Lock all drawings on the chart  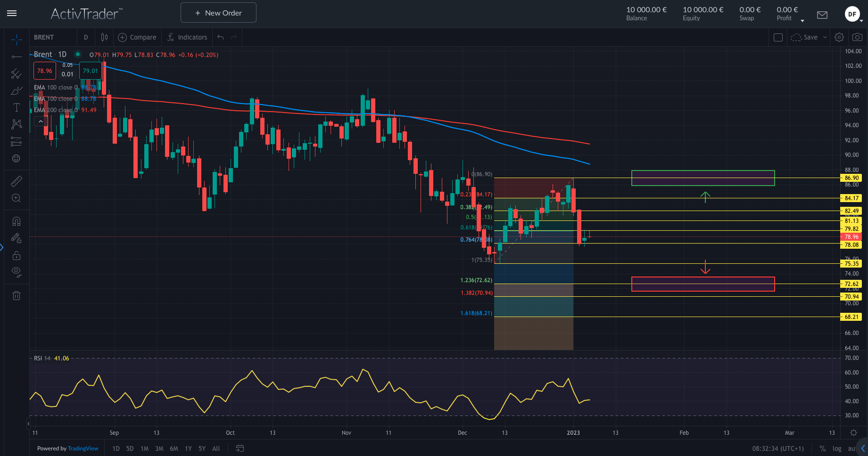17,255
